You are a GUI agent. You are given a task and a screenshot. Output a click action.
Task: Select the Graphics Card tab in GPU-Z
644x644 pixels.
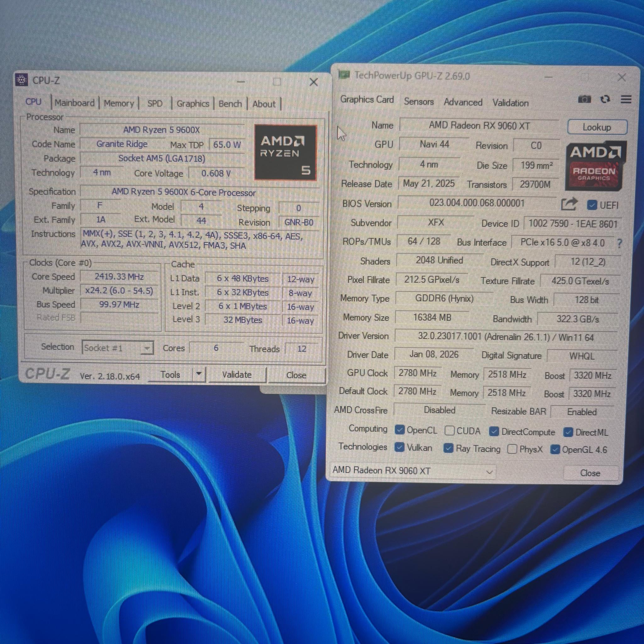pos(367,100)
